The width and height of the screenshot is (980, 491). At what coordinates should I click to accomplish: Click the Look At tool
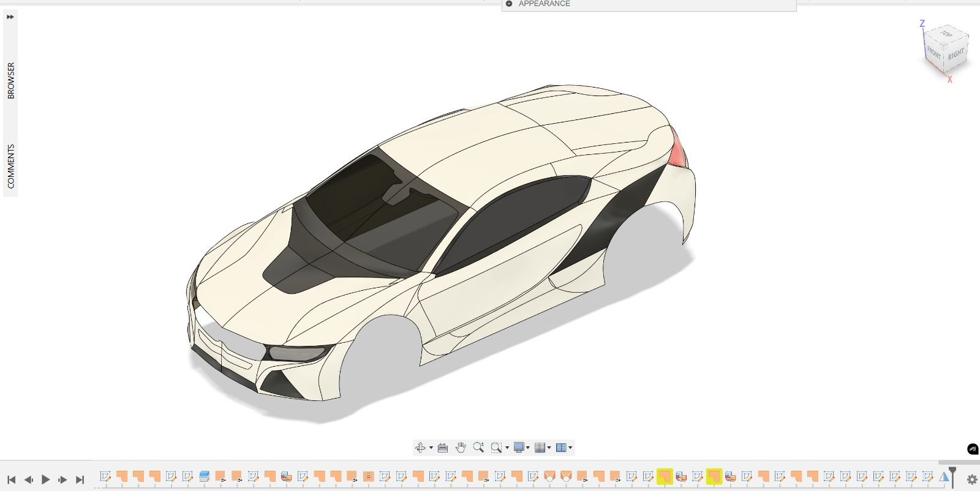pos(443,448)
